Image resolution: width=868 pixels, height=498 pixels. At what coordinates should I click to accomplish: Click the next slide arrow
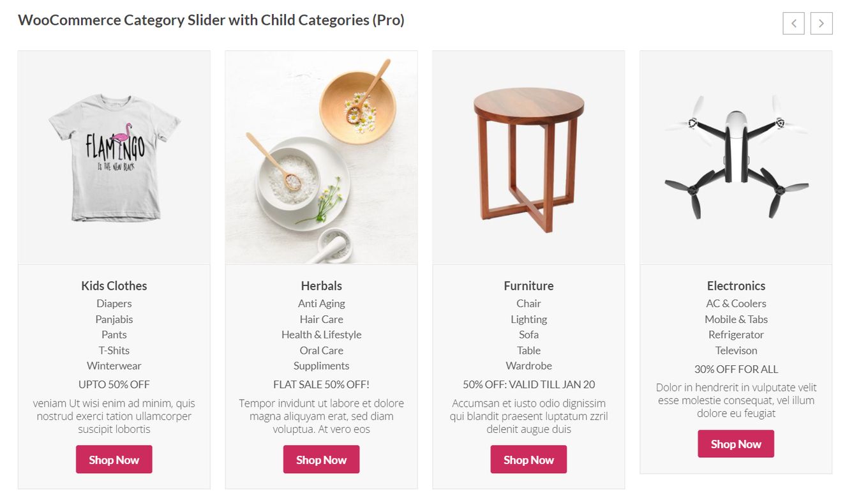point(821,24)
